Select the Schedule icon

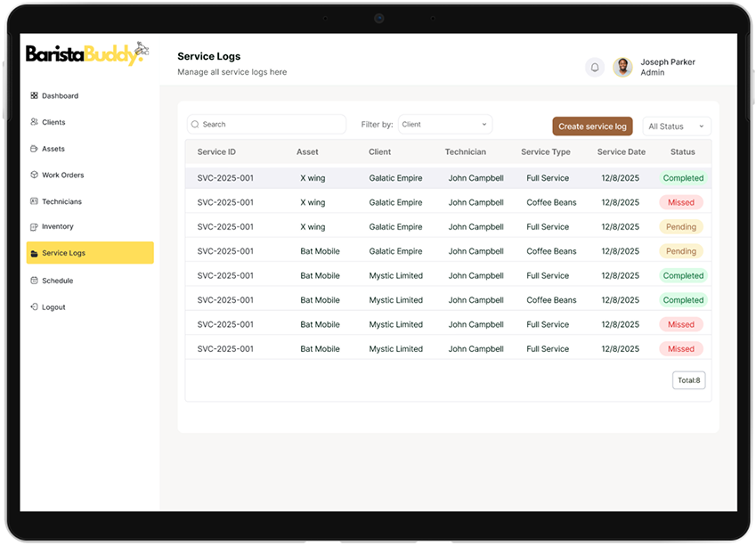coord(32,280)
